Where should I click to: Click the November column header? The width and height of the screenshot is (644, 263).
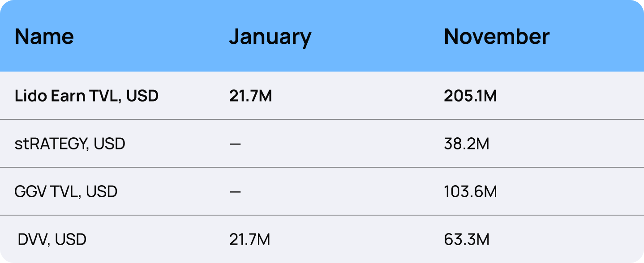click(497, 37)
